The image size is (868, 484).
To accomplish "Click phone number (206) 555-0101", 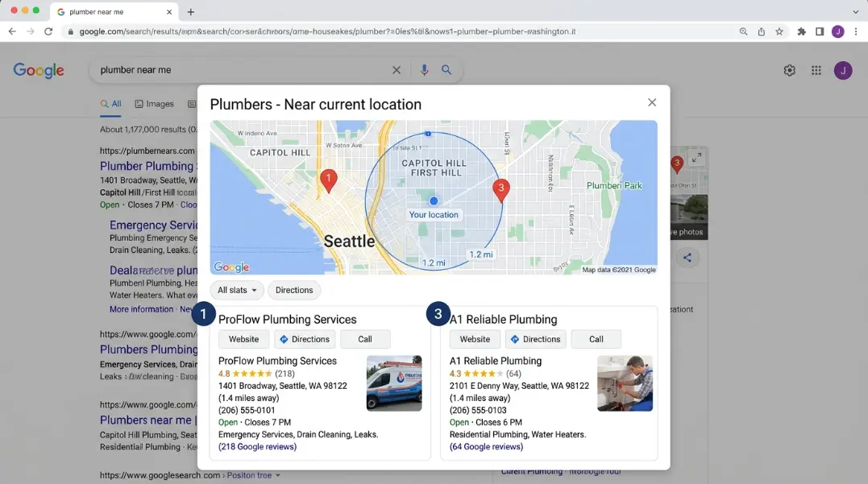I will 247,410.
